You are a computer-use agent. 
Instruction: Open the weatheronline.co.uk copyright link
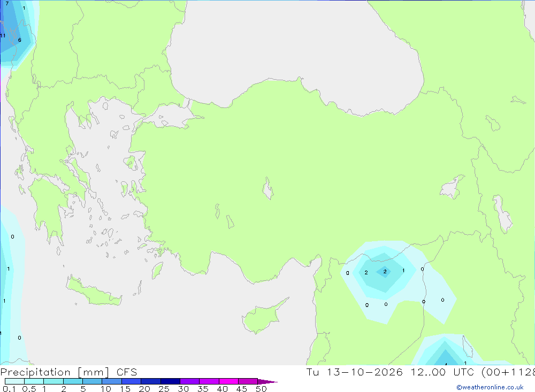click(490, 387)
